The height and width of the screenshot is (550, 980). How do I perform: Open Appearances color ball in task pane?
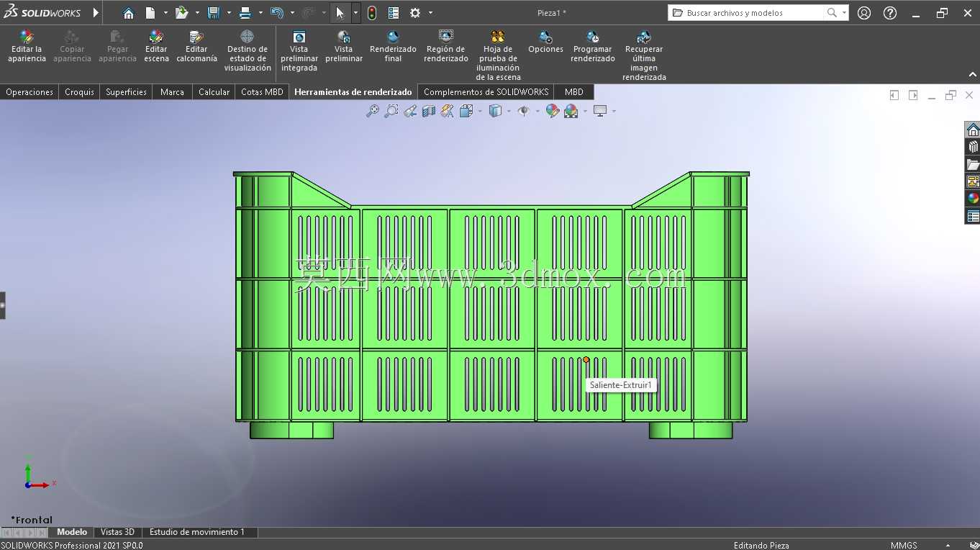[x=973, y=199]
